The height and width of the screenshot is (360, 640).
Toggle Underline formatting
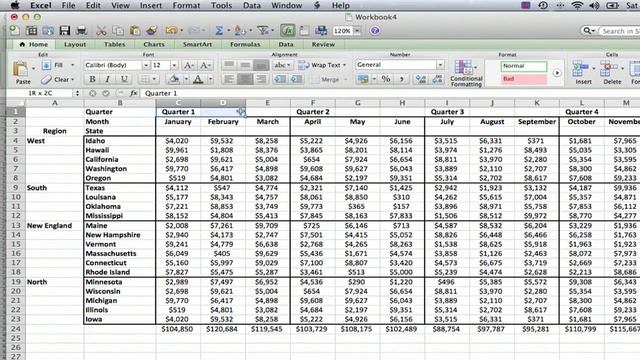pyautogui.click(x=124, y=79)
